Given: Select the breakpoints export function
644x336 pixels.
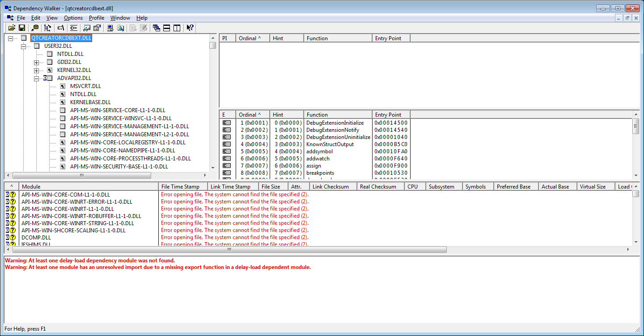Looking at the screenshot, I should tap(320, 173).
